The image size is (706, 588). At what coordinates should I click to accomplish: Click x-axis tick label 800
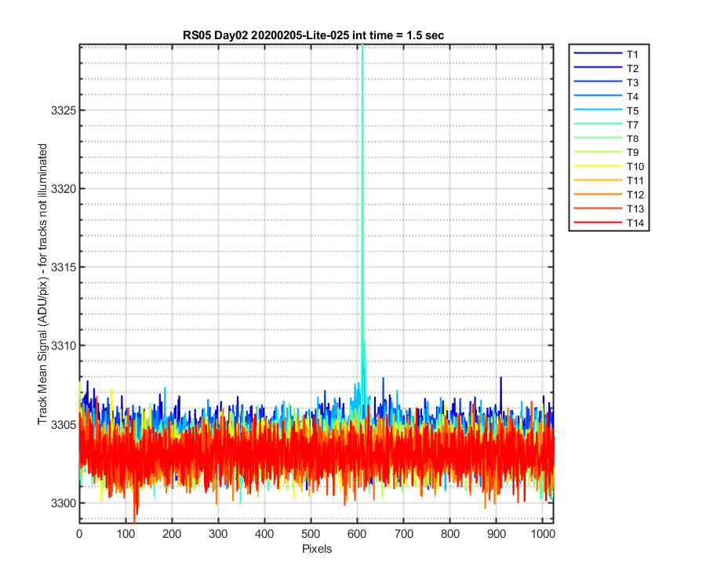[x=450, y=534]
